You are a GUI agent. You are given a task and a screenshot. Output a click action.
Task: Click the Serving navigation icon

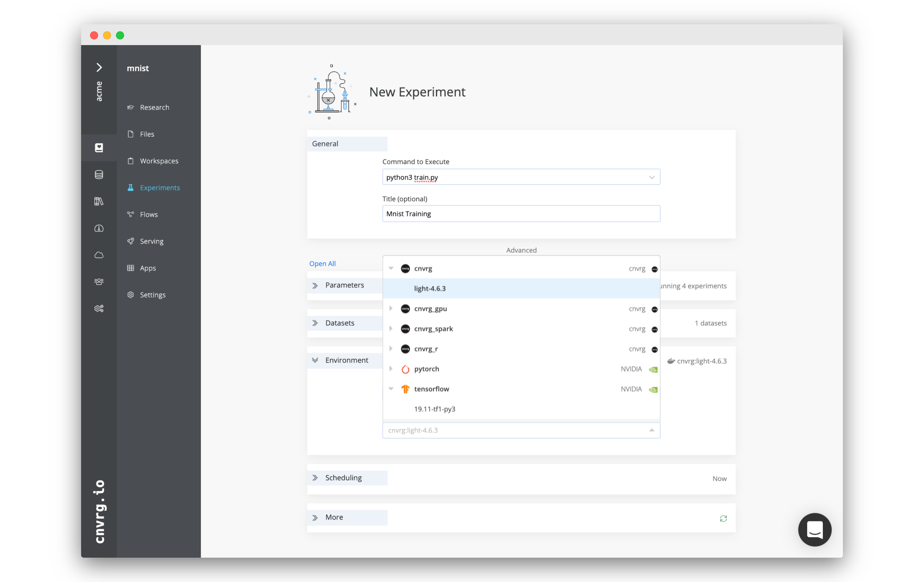[x=130, y=241]
